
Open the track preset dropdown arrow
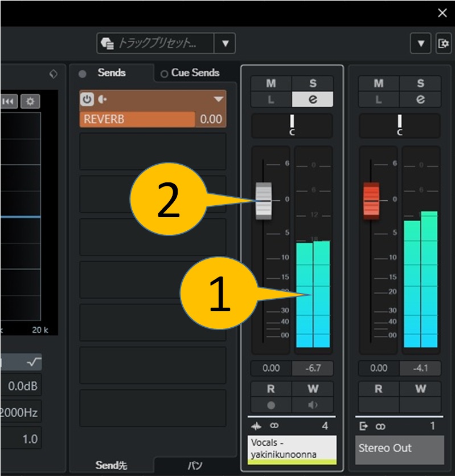[225, 43]
